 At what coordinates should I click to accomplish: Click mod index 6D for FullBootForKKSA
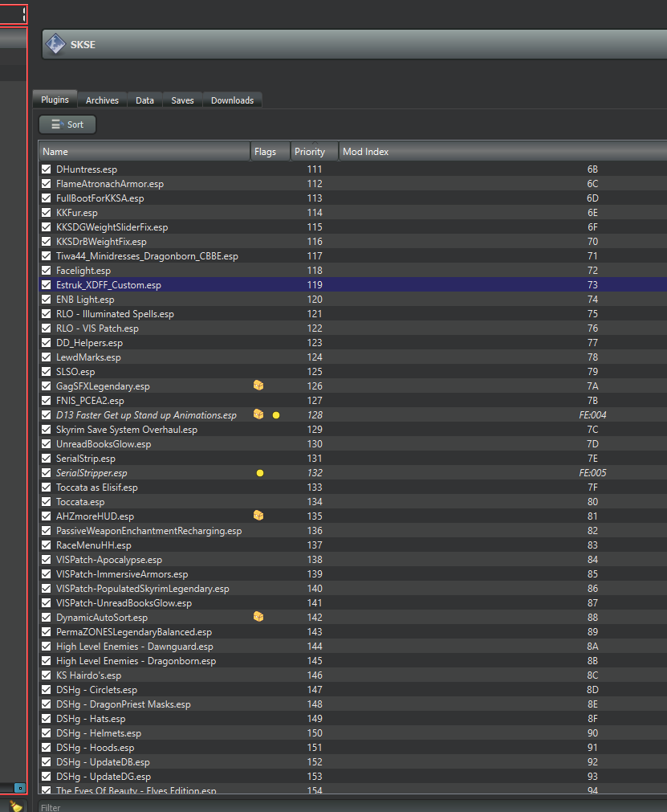coord(592,198)
